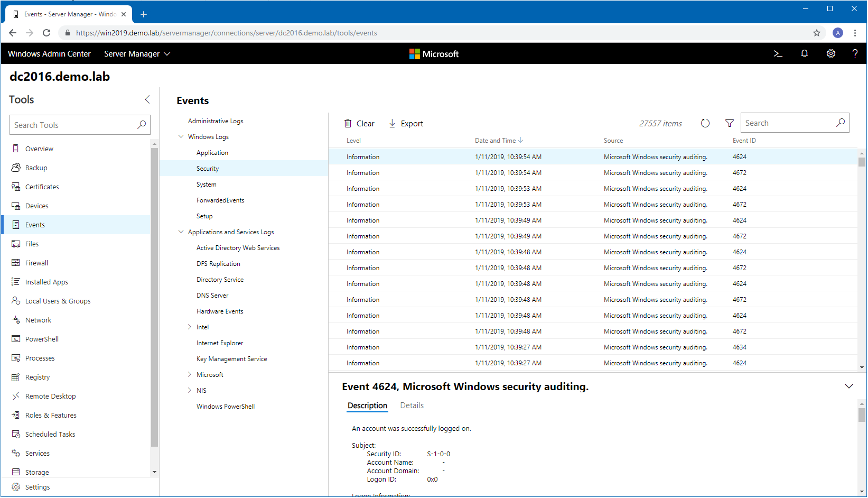Collapse the Tools panel
The width and height of the screenshot is (868, 498).
pos(147,99)
